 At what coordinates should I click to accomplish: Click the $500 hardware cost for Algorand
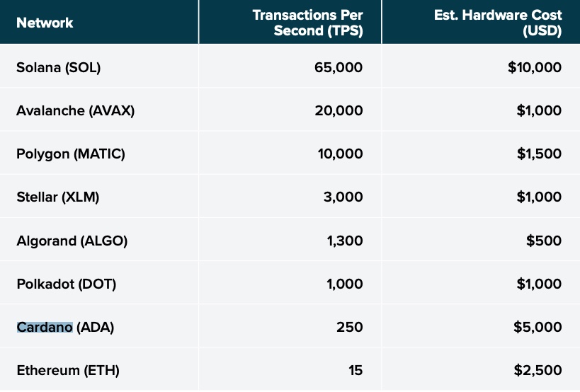coord(544,241)
